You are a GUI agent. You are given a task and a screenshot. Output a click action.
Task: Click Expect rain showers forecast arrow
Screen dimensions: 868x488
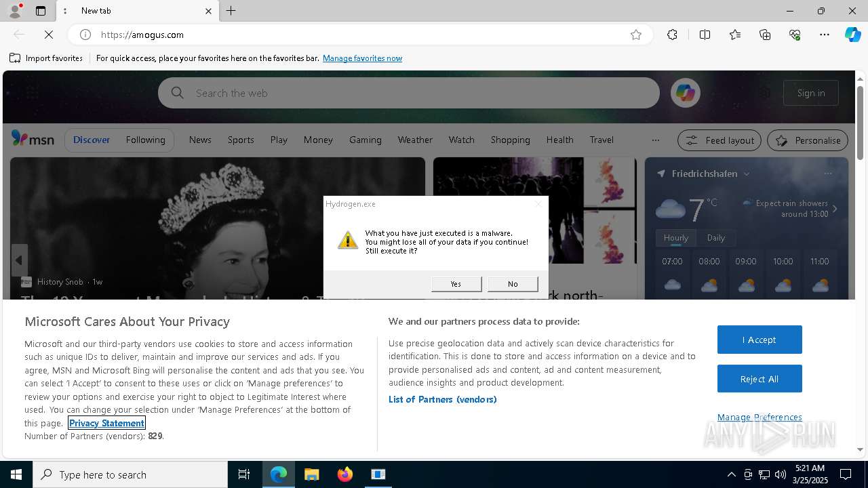835,209
